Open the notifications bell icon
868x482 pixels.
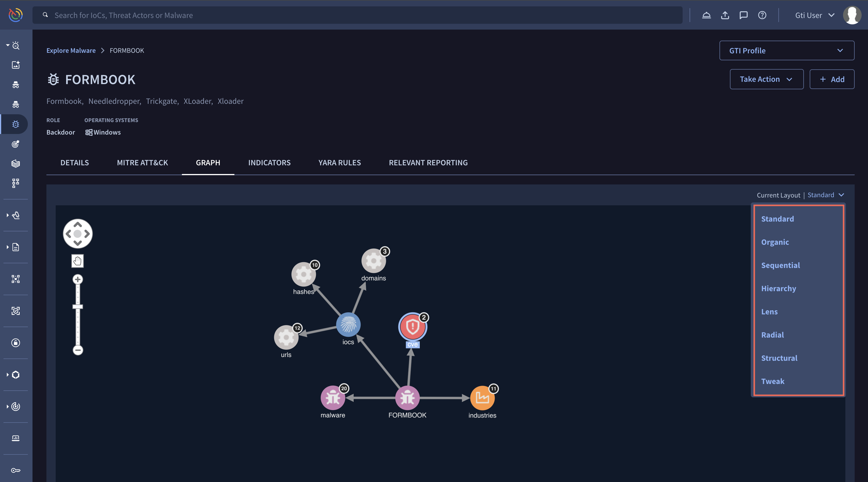coord(706,15)
